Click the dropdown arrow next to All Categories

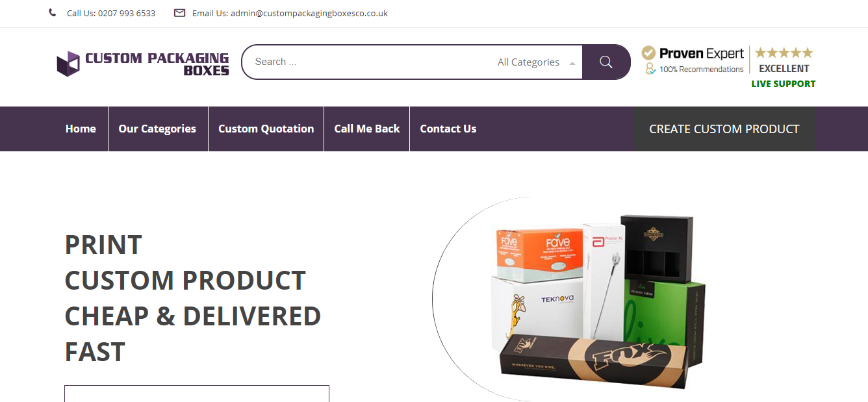(x=572, y=63)
